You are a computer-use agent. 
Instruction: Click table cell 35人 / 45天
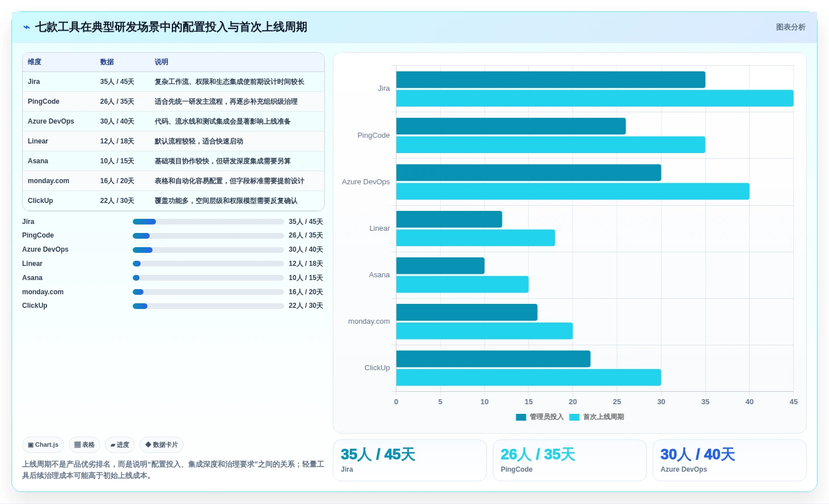[x=117, y=82]
